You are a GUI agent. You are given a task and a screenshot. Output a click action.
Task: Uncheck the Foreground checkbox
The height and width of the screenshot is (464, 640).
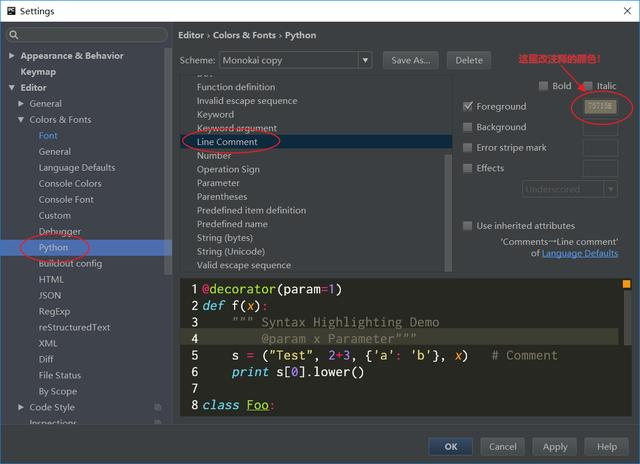(468, 107)
